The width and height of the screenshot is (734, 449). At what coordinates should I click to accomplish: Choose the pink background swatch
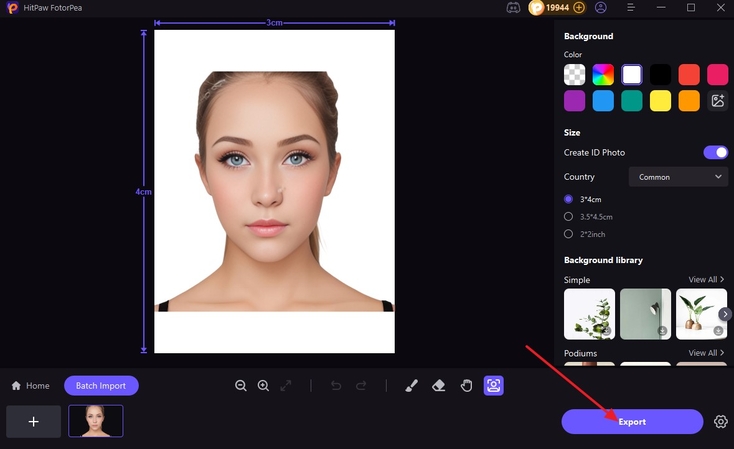pos(718,74)
